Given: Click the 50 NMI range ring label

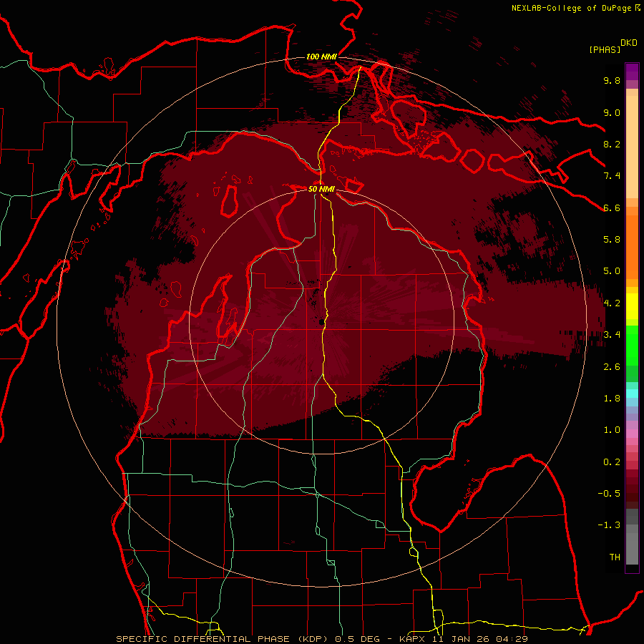Looking at the screenshot, I should click(321, 189).
